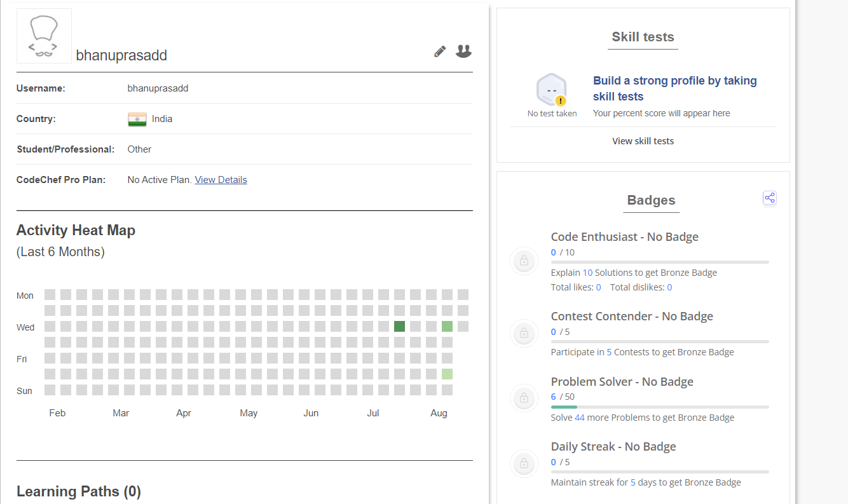Click the pencil edit profile icon
This screenshot has width=848, height=504.
(x=440, y=51)
